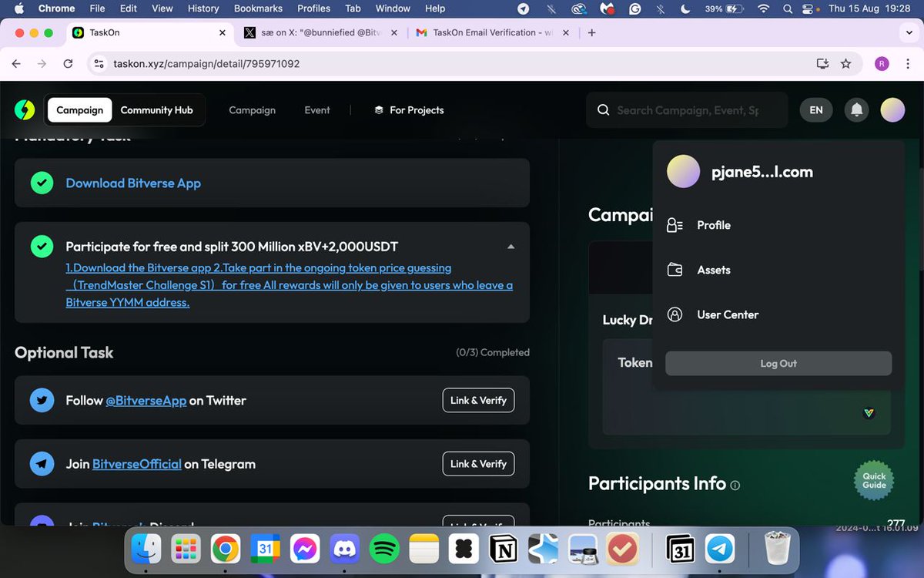Image resolution: width=924 pixels, height=578 pixels.
Task: Open Telegram from the dock
Action: [x=721, y=549]
